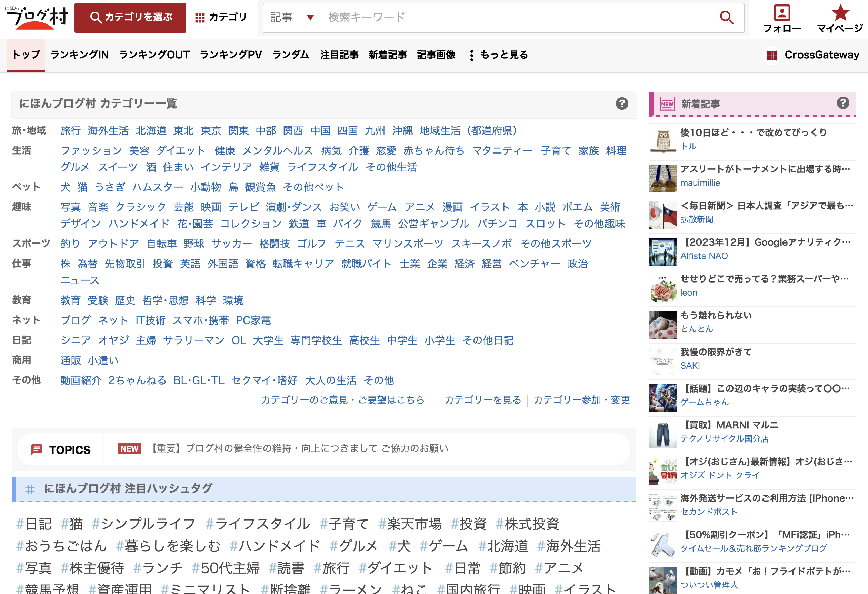Open the meat thumbnail for leon's article
Screen dimensions: 868x594
(663, 288)
